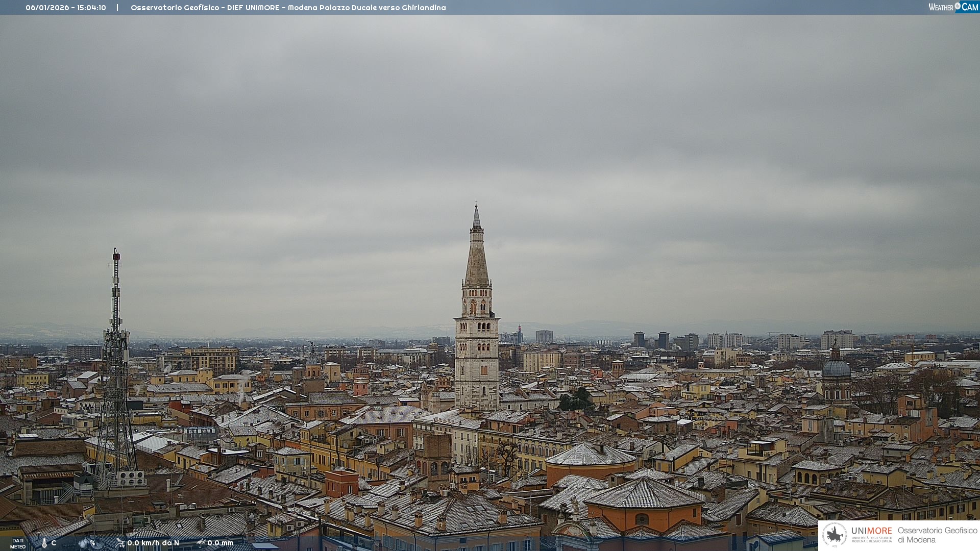
Task: Click Osservatorio Geofisico di Modena text
Action: click(937, 535)
